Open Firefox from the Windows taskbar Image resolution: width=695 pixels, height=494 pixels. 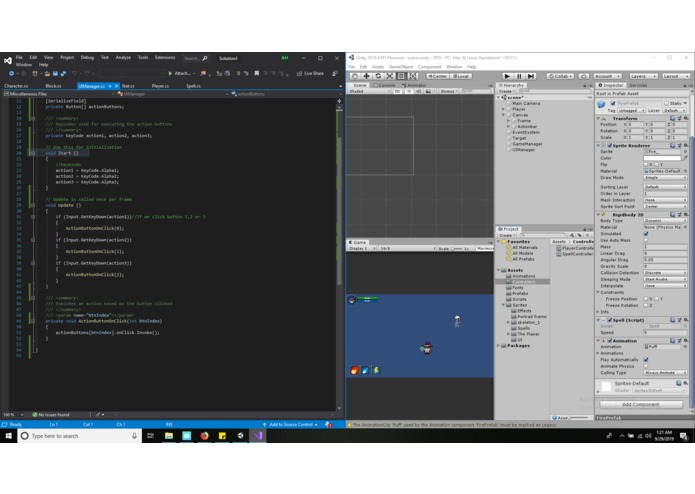[204, 436]
